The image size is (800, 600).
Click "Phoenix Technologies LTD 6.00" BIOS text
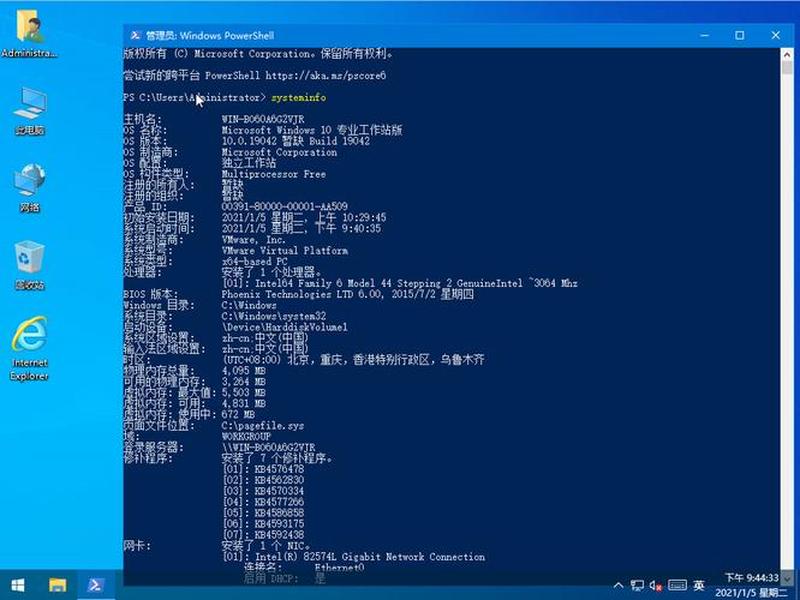[x=302, y=294]
